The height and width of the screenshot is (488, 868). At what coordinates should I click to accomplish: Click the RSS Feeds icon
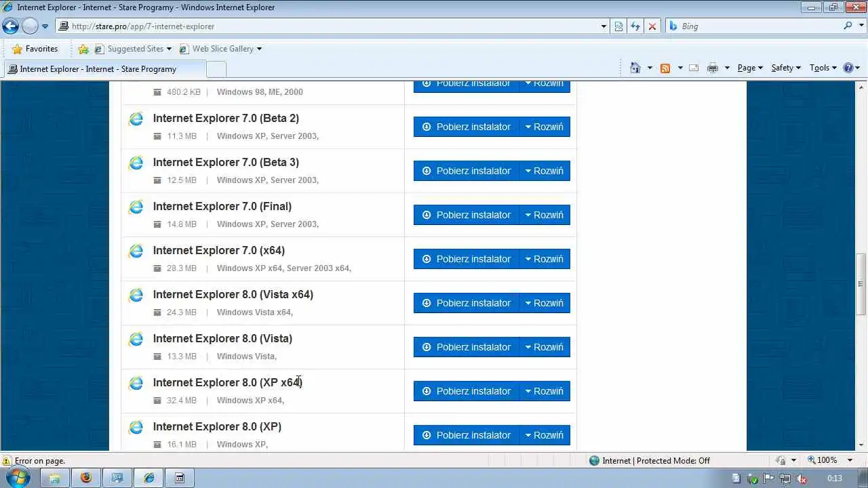pos(665,68)
